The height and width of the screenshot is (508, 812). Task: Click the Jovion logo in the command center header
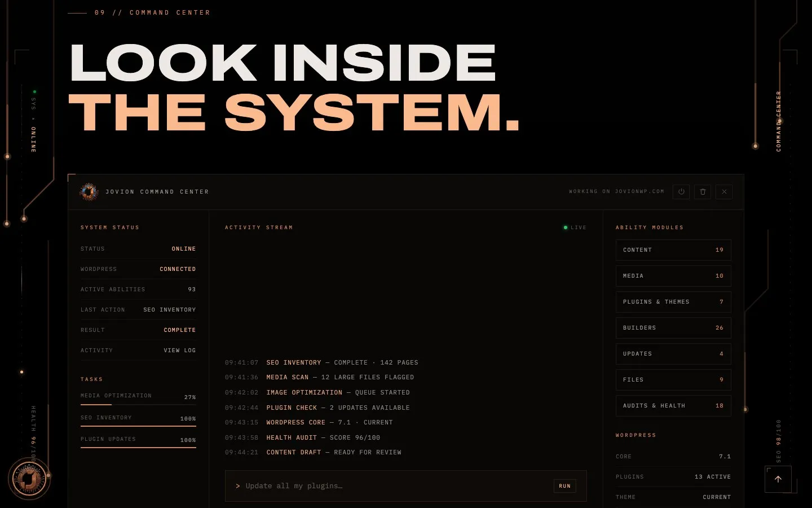pos(89,192)
